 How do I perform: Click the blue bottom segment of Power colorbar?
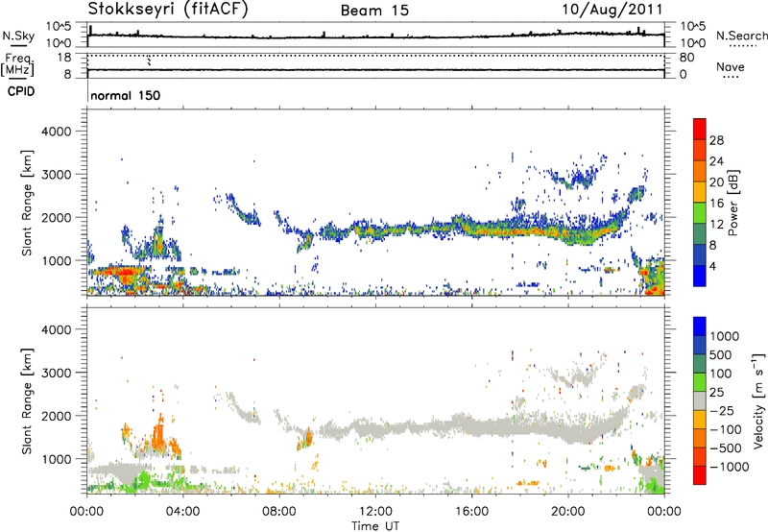click(700, 276)
